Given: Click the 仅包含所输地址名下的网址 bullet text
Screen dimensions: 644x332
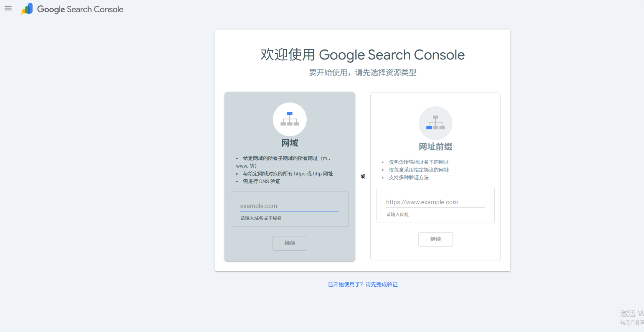Looking at the screenshot, I should point(419,162).
